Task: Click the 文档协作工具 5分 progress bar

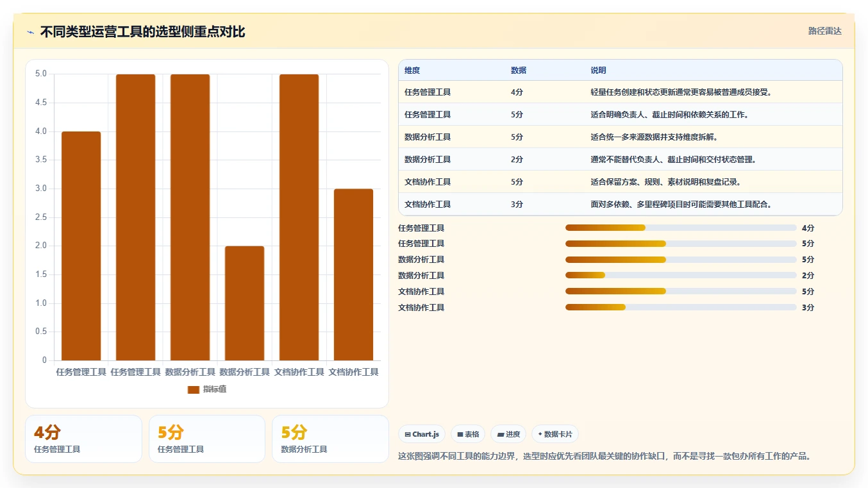Action: (x=681, y=291)
